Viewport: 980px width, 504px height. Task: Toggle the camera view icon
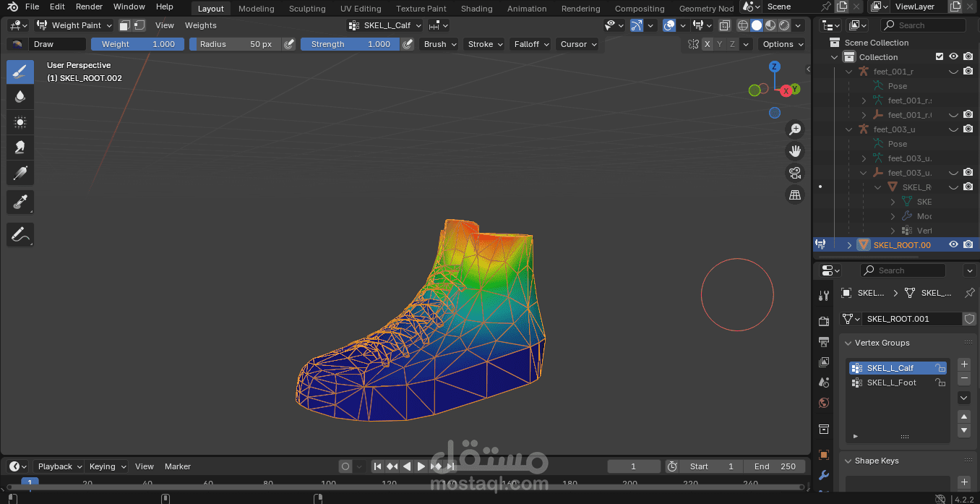point(795,173)
